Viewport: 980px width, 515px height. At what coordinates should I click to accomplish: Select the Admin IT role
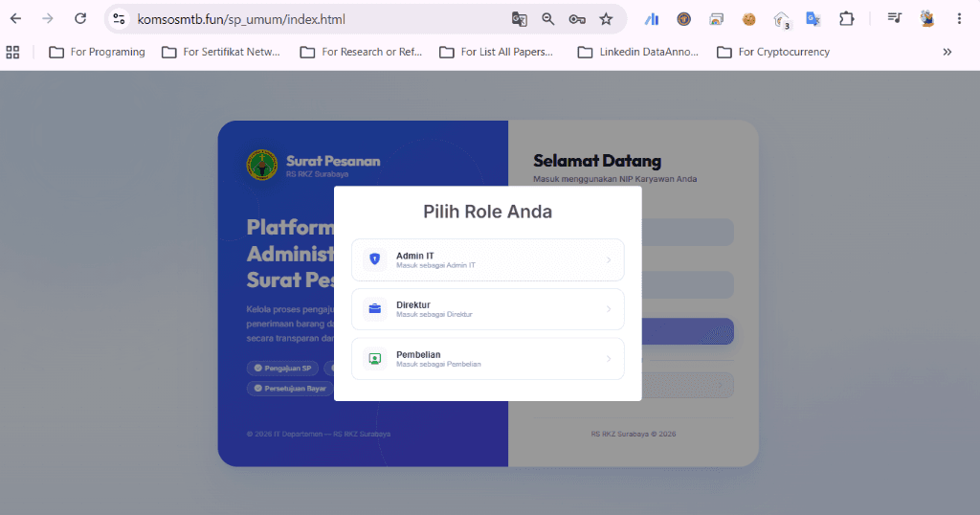coord(487,260)
